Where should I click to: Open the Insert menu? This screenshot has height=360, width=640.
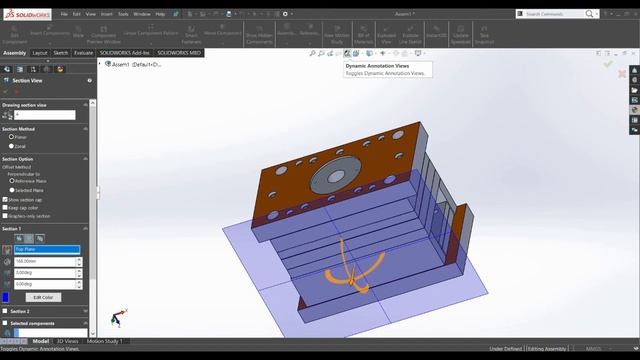(x=107, y=14)
